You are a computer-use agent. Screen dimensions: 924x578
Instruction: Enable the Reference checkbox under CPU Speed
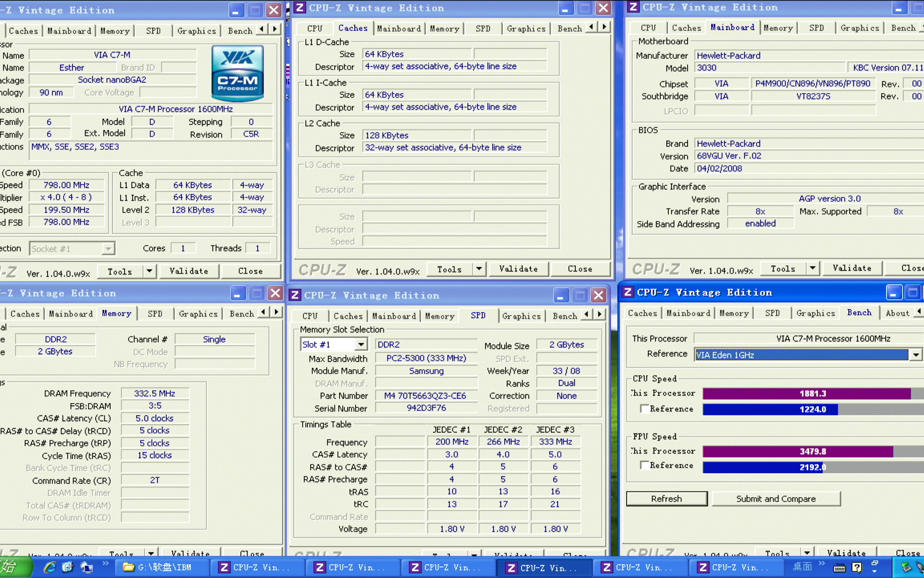coord(645,409)
